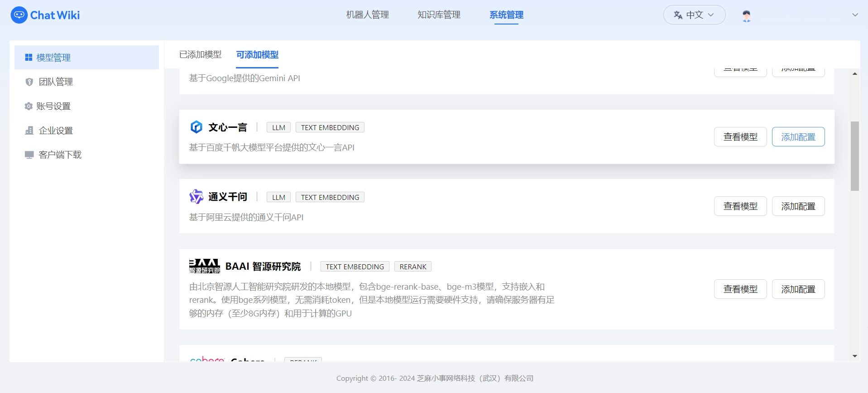Click the TEXT EMBEDDING tag on 文心一言
The height and width of the screenshot is (393, 868).
(x=330, y=127)
